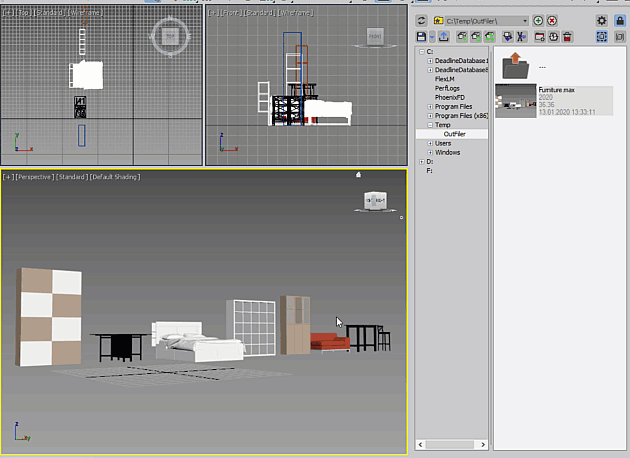
Task: Toggle the highlighted selection-frame button
Action: coord(601,37)
